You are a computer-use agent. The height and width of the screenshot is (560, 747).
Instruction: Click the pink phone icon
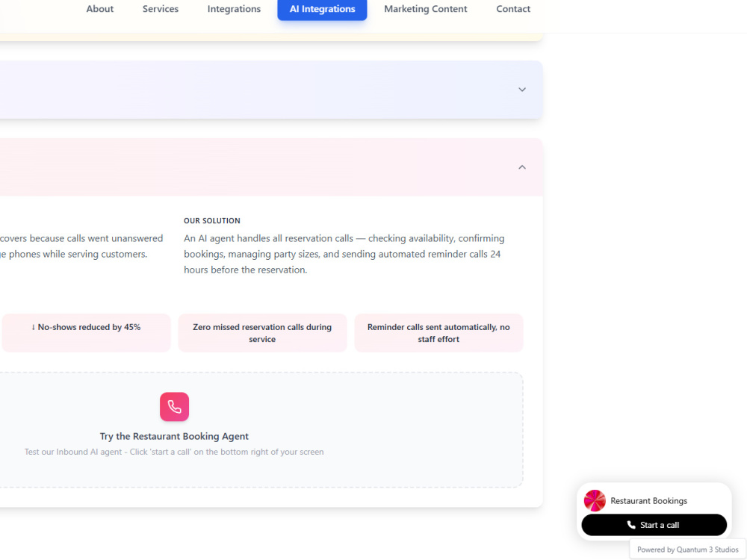[x=174, y=407]
